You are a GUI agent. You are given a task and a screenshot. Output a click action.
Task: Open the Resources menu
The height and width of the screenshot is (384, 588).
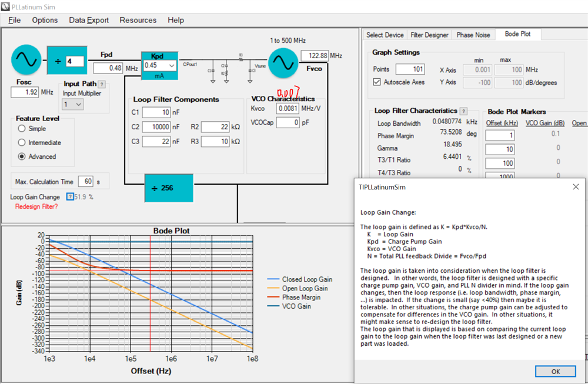[138, 20]
